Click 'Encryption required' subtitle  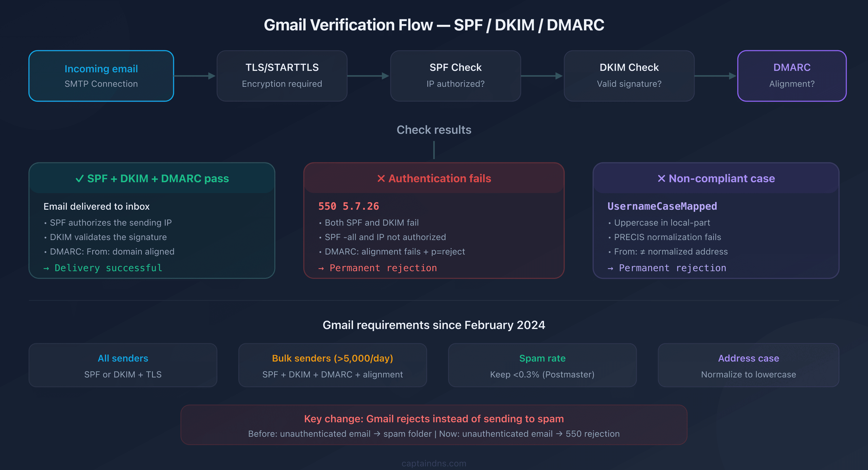coord(282,84)
